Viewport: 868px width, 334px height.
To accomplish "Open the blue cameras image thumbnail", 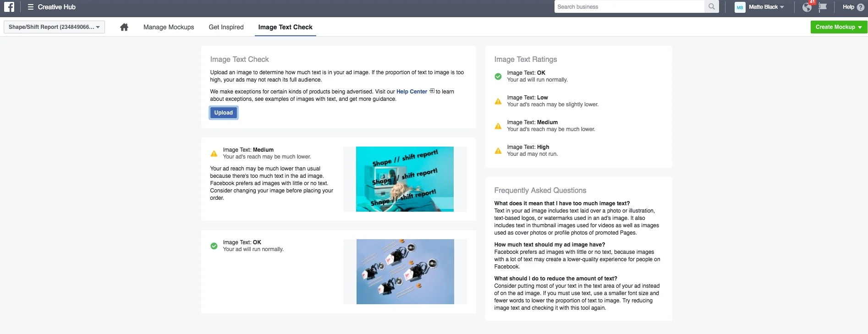I will pos(405,272).
